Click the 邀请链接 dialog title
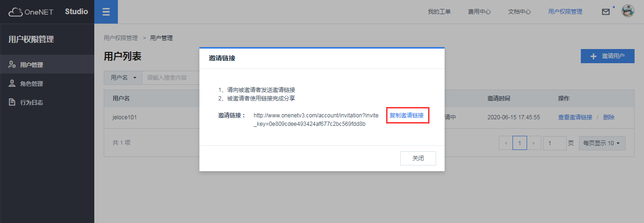 (x=222, y=58)
